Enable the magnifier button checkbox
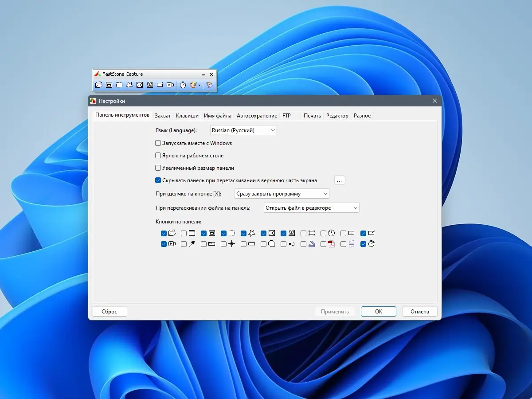Viewport: 532px width, 399px height. 263,244
